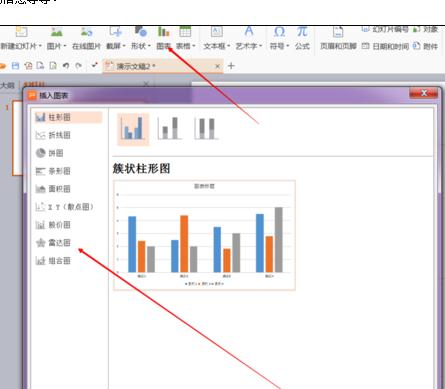
Task: Open the Screenshot dropdown arrow
Action: point(124,46)
